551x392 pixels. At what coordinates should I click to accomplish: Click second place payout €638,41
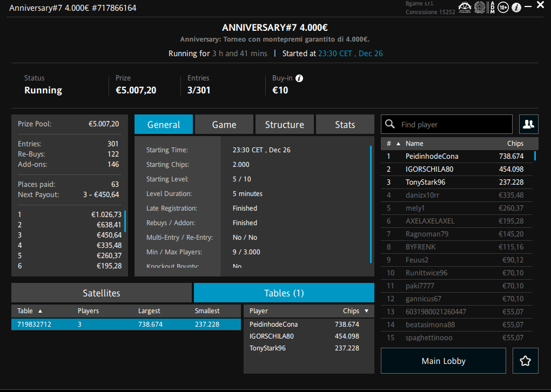[109, 225]
